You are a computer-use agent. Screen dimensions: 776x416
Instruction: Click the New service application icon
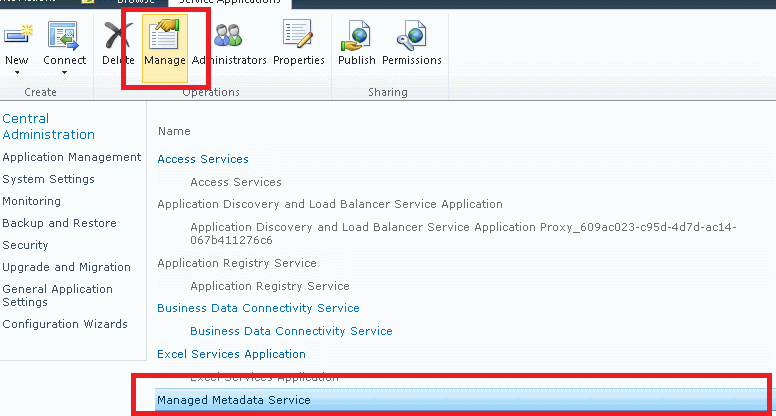click(18, 36)
